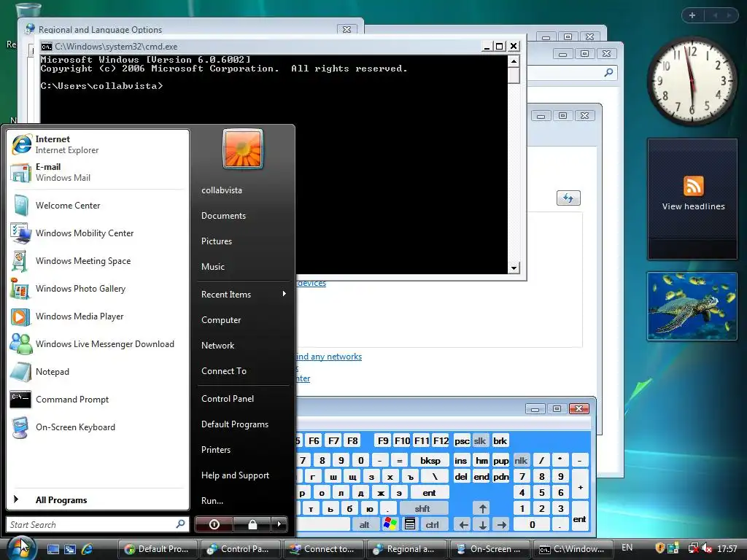Open Control Panel from Start menu
The width and height of the screenshot is (747, 560).
click(243, 399)
